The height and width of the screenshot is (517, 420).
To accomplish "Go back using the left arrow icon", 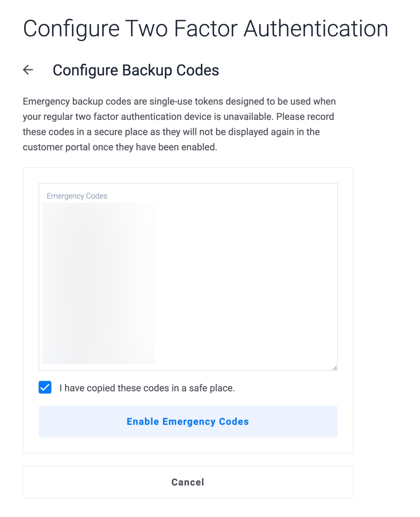I will [x=28, y=70].
